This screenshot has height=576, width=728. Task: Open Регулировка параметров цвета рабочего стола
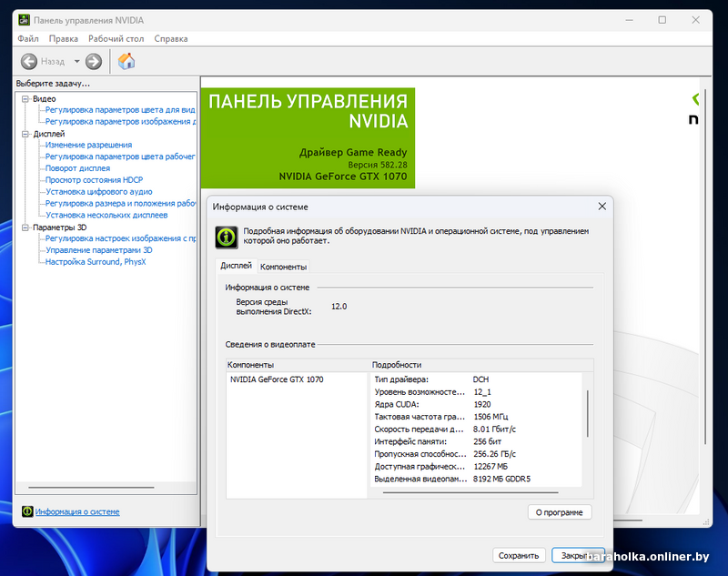(x=120, y=157)
